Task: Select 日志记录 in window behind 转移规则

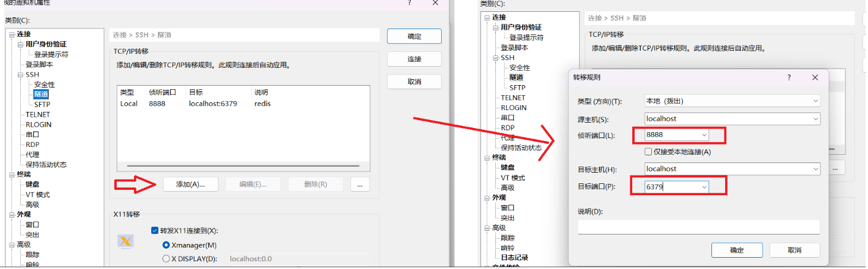Action: (514, 258)
